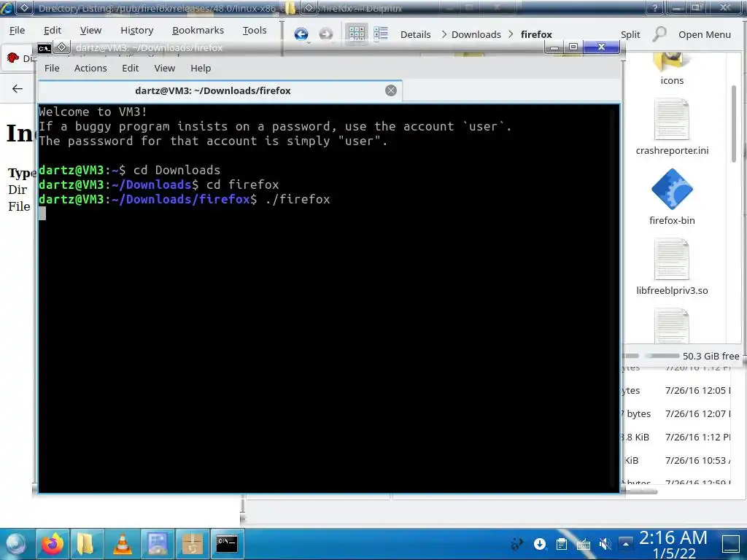Open browser Tools menu
The width and height of the screenshot is (747, 560).
tap(255, 30)
